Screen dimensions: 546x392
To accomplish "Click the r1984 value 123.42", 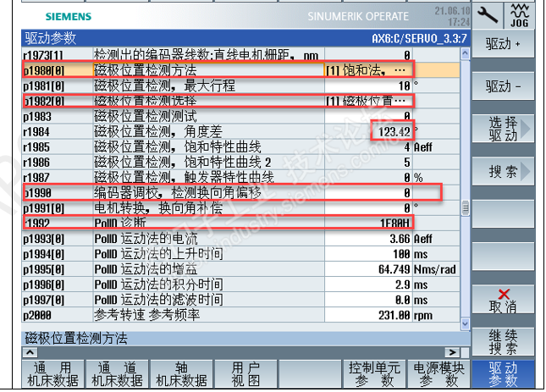I will pyautogui.click(x=394, y=131).
